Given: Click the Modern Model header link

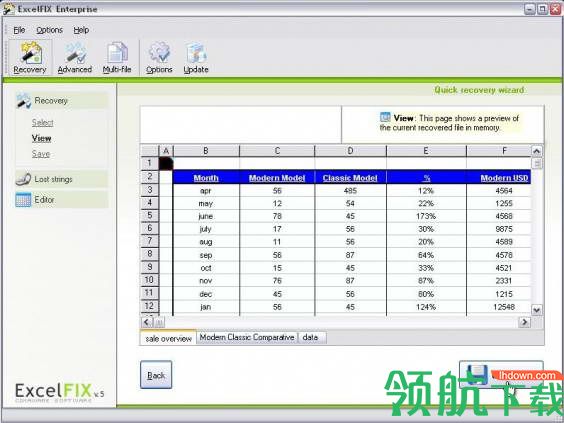Looking at the screenshot, I should click(277, 178).
